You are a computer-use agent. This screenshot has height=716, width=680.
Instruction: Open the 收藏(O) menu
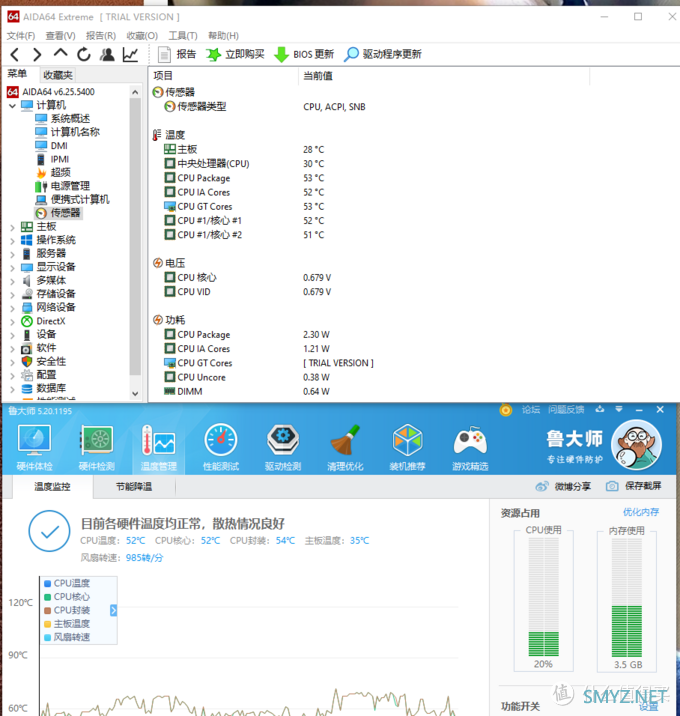[142, 36]
